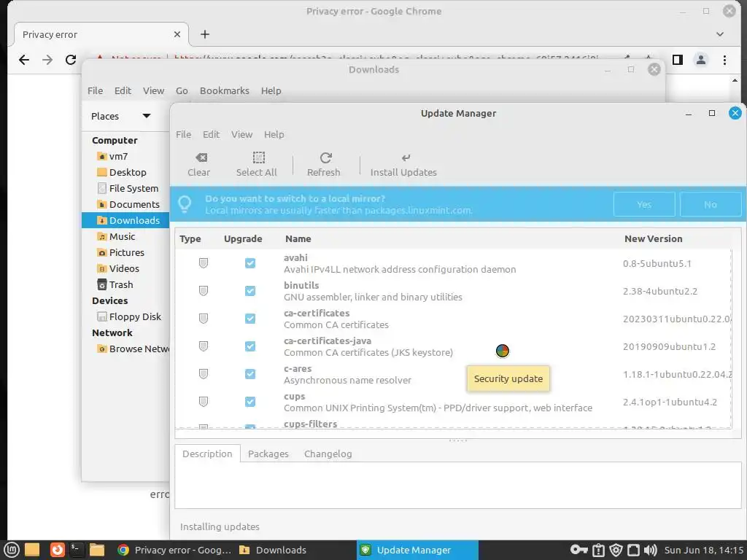The width and height of the screenshot is (747, 560).
Task: Open the Edit menu in Update Manager
Action: 211,134
